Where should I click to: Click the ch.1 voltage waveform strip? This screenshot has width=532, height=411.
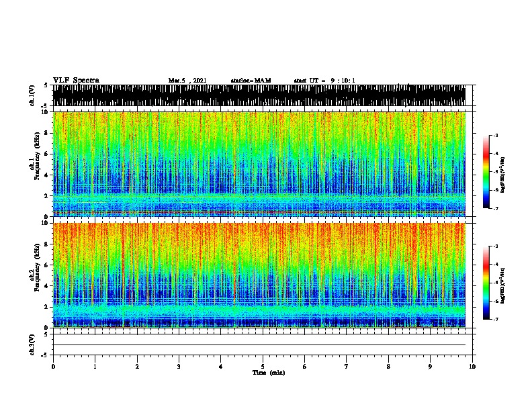pos(259,95)
